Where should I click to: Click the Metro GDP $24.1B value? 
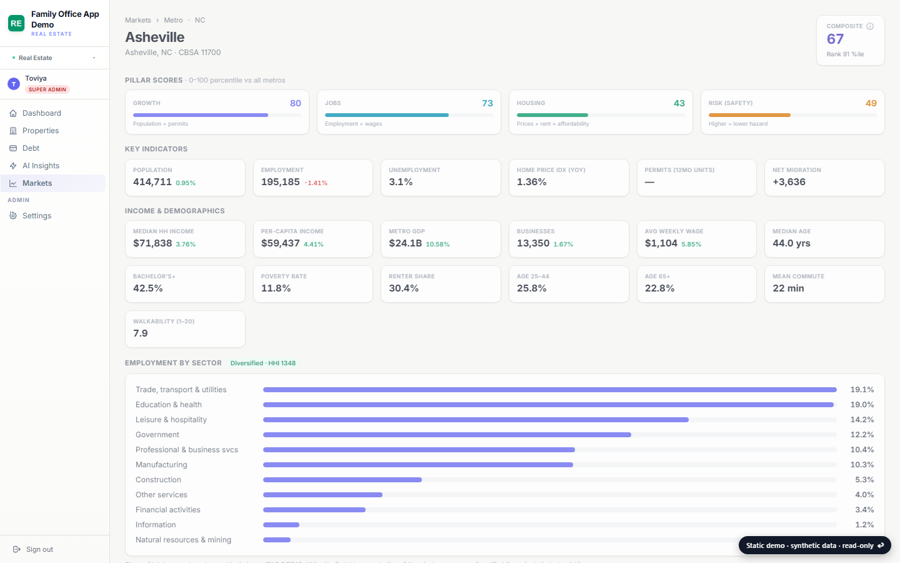[x=405, y=243]
